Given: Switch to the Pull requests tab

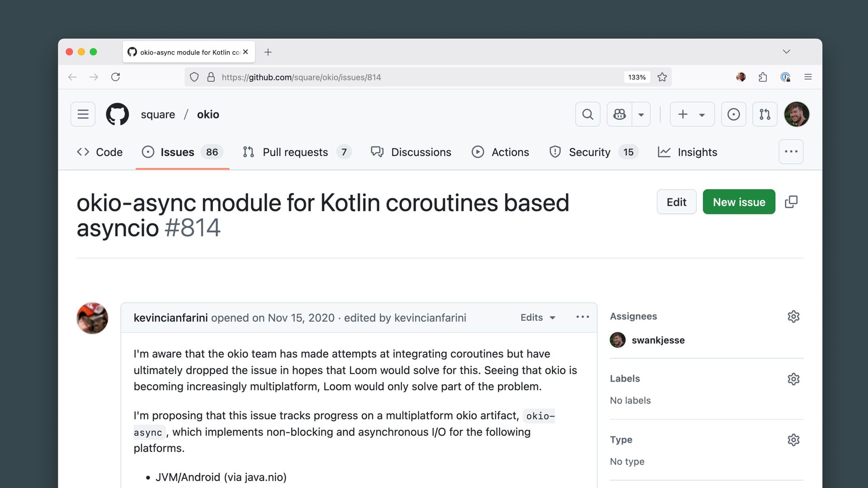Looking at the screenshot, I should coord(295,152).
